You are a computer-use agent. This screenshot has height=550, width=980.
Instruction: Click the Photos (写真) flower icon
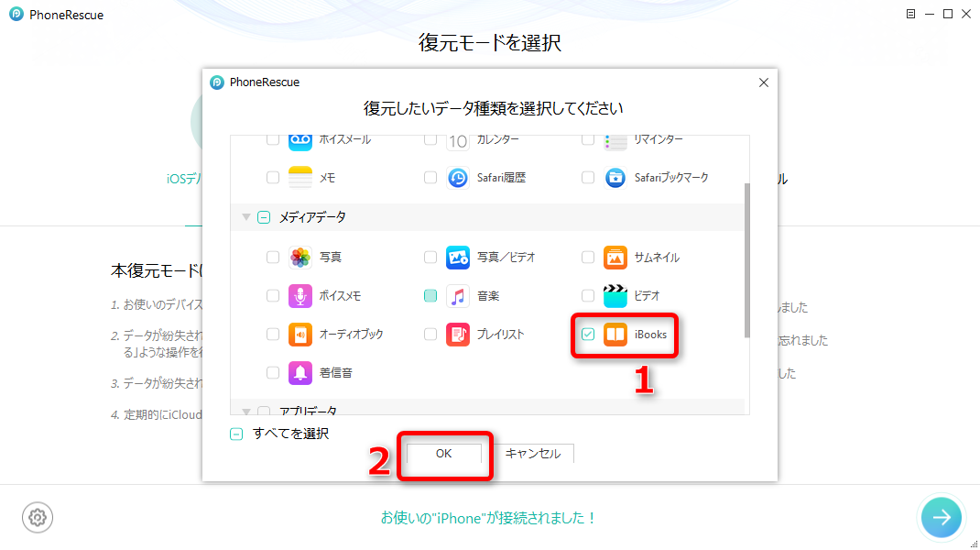point(300,258)
